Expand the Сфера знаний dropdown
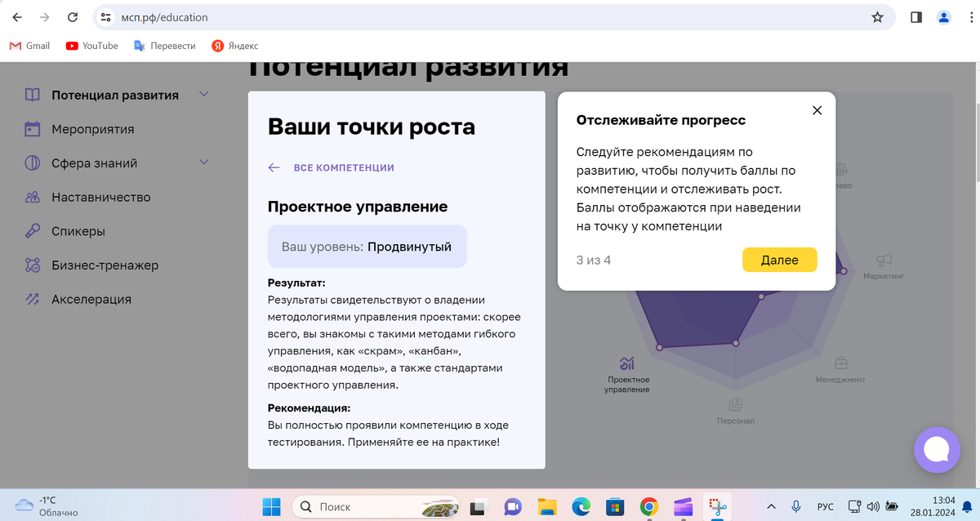 pos(203,163)
